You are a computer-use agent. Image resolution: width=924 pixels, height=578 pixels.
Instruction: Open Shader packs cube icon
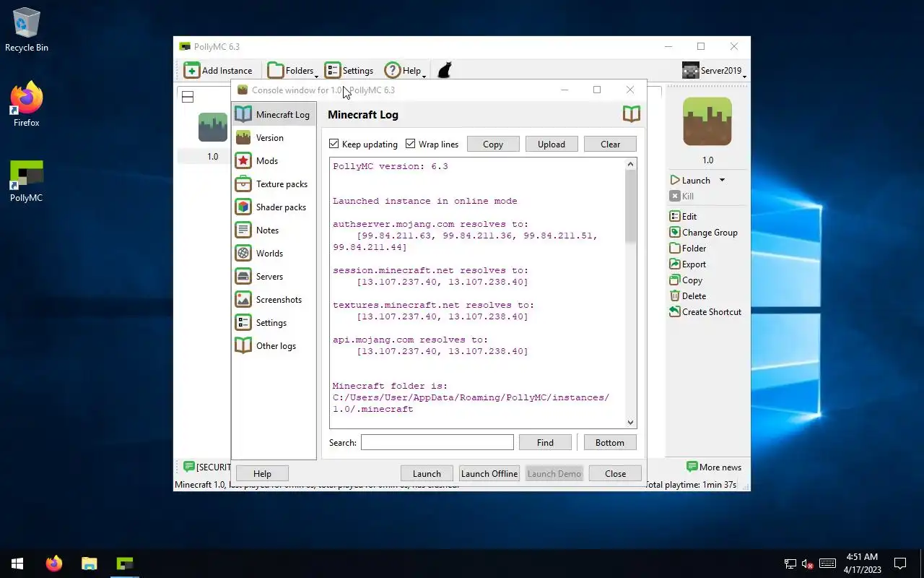point(243,207)
